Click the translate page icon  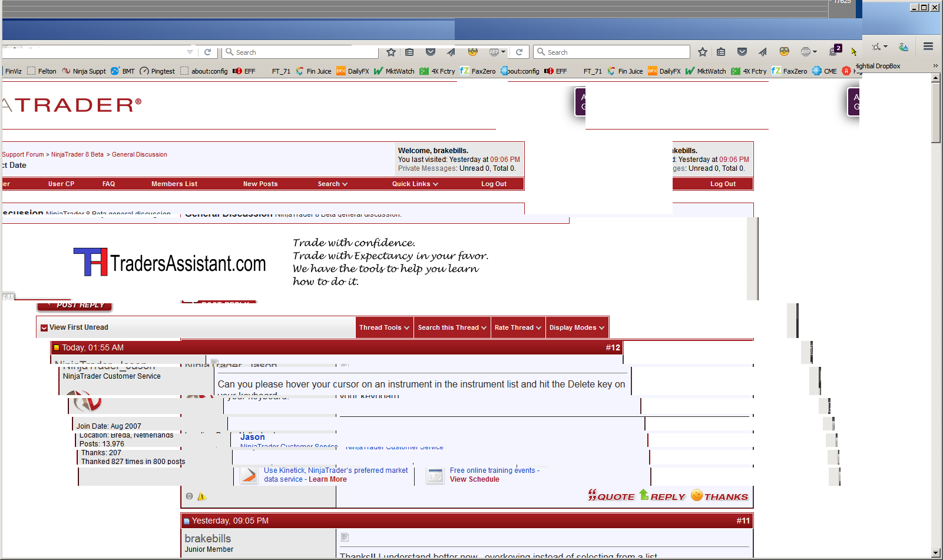tap(904, 47)
